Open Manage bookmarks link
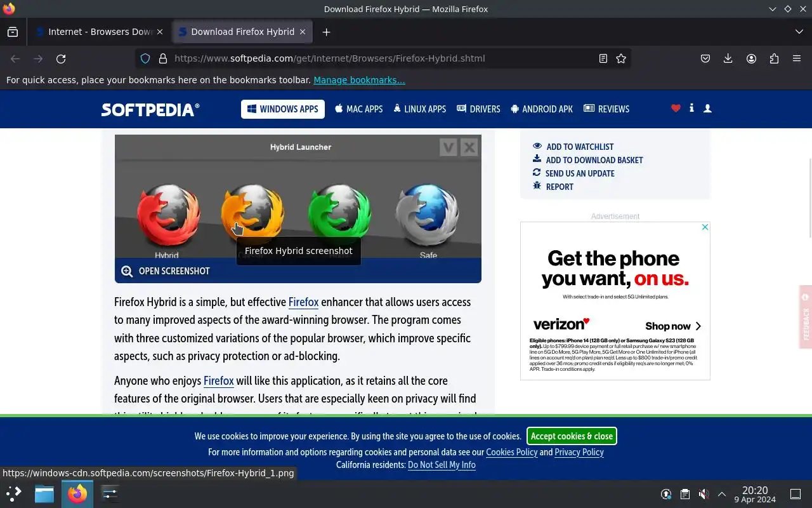Screen dimensions: 812x508 (x=359, y=80)
